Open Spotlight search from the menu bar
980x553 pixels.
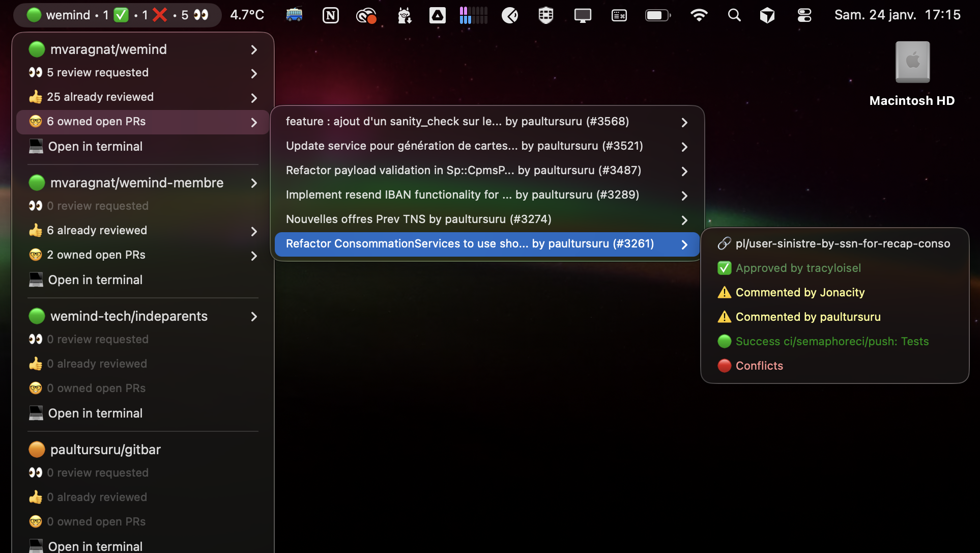tap(734, 15)
